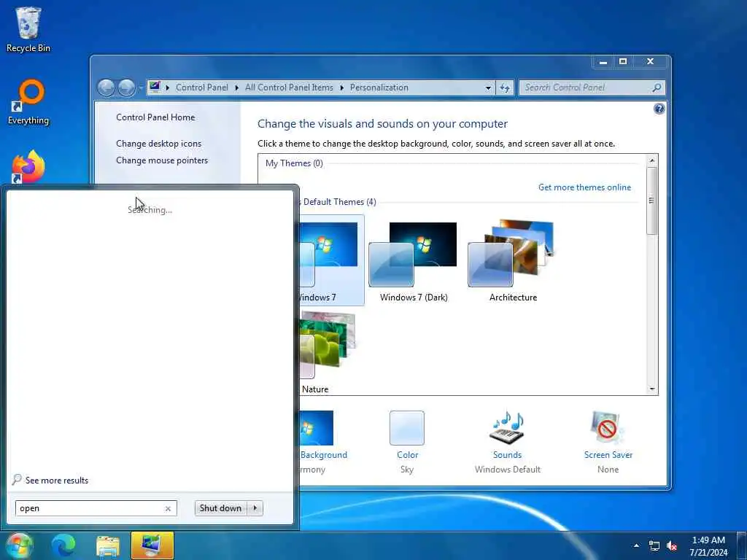747x560 pixels.
Task: Open Change mouse pointers
Action: click(162, 160)
